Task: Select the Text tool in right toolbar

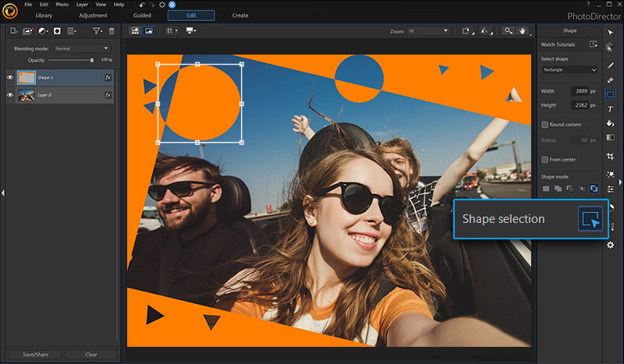Action: pos(610,109)
